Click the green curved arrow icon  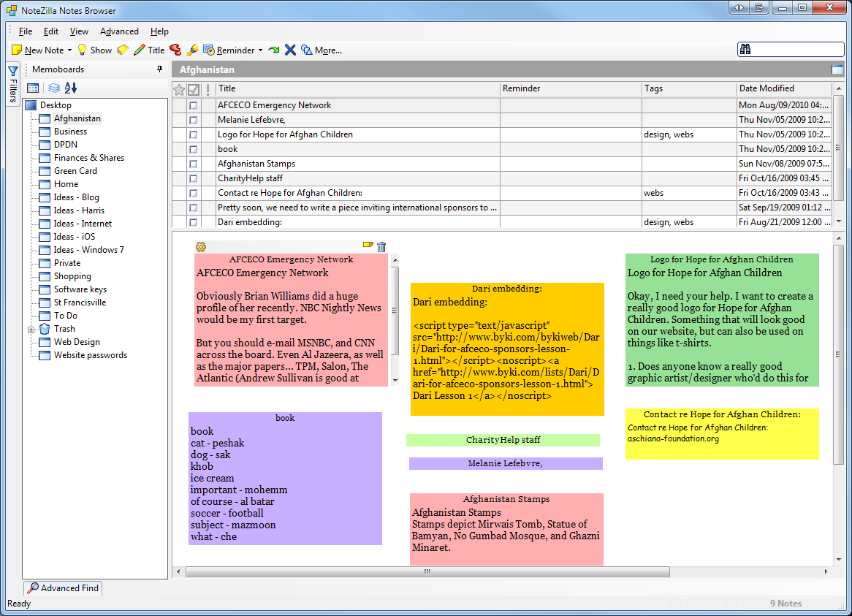tap(274, 50)
